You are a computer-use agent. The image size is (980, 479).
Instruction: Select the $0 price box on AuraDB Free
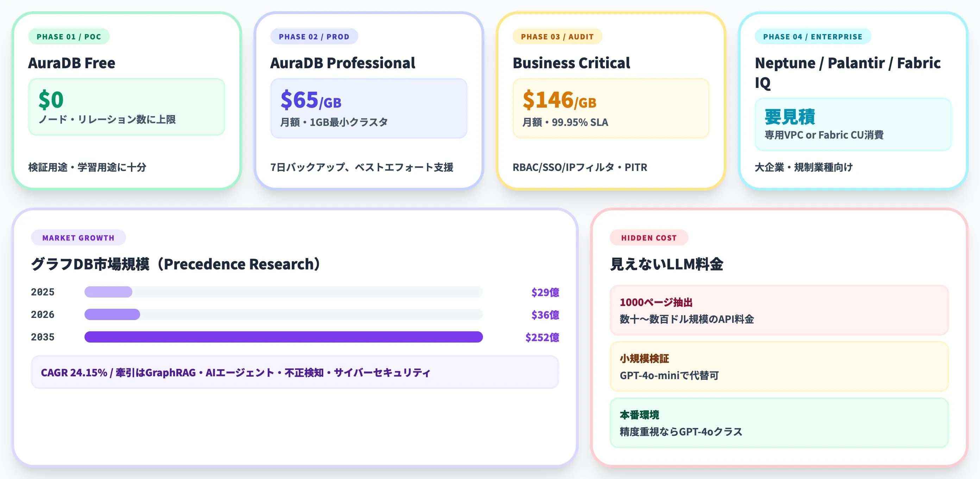coord(126,108)
